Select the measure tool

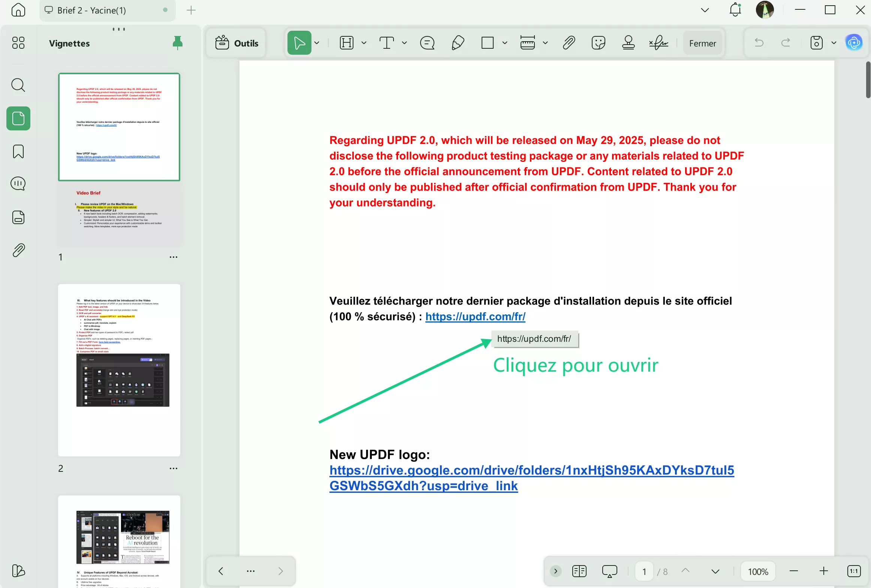(x=528, y=43)
